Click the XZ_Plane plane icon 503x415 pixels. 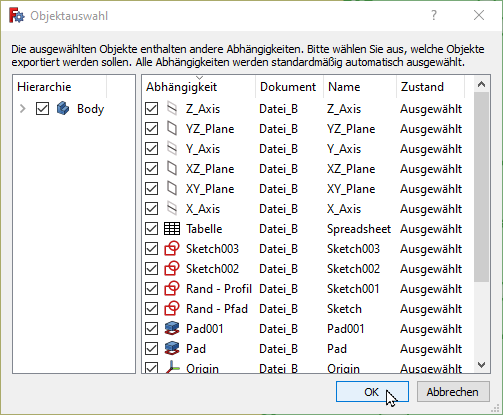pos(172,169)
